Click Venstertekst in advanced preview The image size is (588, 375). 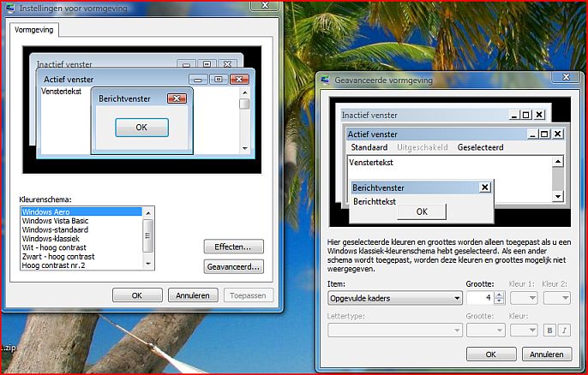point(371,163)
